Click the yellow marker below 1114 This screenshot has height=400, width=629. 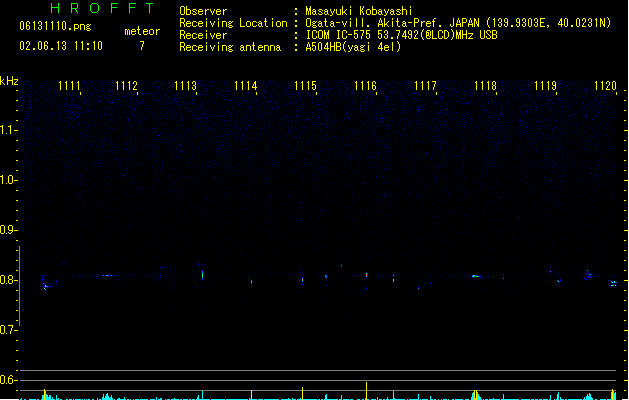click(x=252, y=394)
